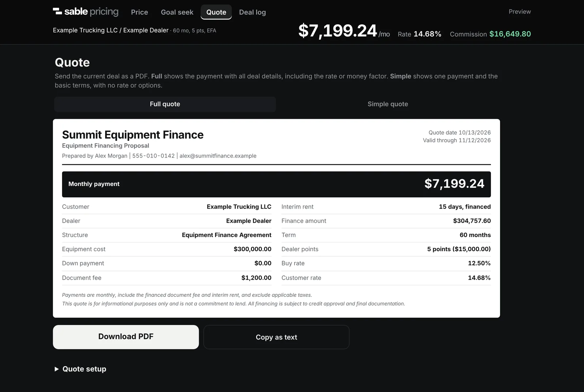584x392 pixels.
Task: Click the Term 60 months value
Action: click(475, 235)
